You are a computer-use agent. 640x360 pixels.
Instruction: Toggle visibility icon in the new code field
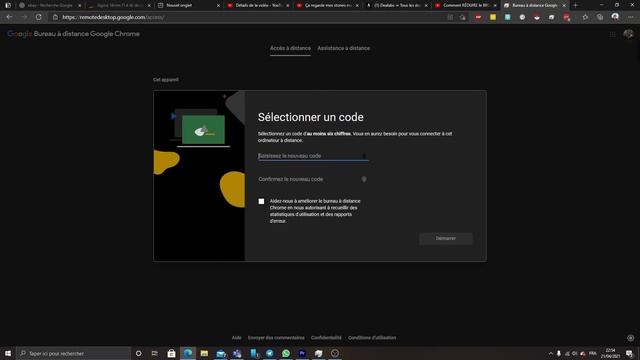coord(364,156)
